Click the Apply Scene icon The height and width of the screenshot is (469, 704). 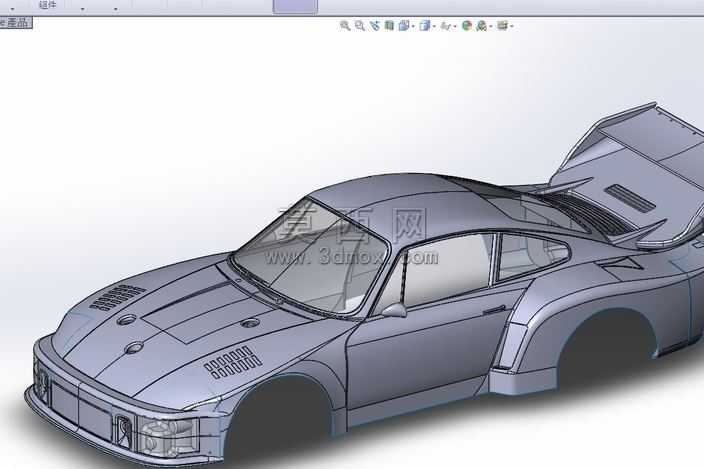coord(482,26)
